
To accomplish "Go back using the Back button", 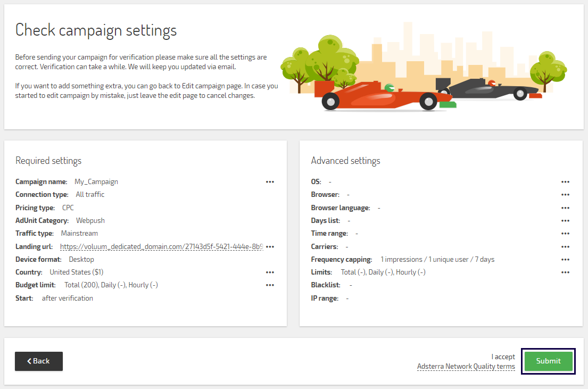I will 39,361.
